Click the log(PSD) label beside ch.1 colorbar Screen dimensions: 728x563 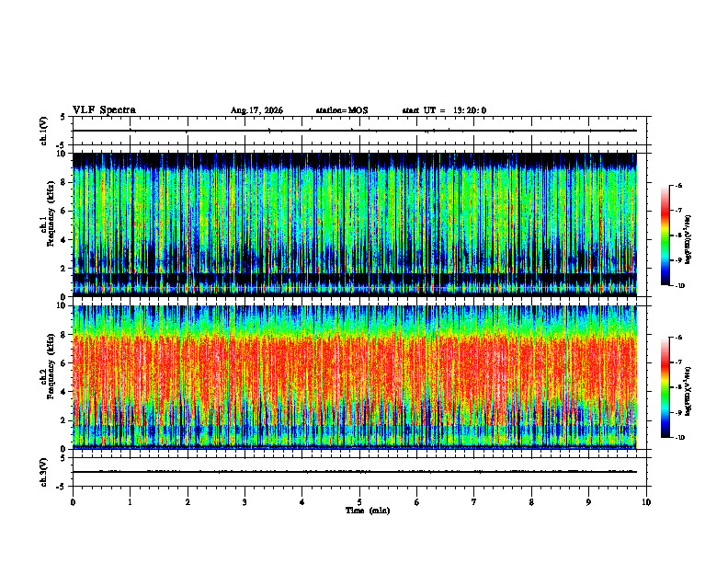click(x=688, y=240)
